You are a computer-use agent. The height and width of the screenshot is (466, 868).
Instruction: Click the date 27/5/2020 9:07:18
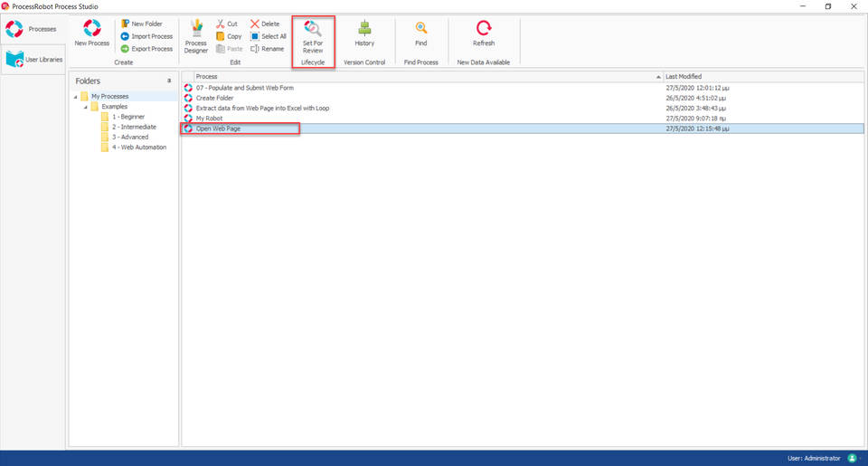pos(696,119)
